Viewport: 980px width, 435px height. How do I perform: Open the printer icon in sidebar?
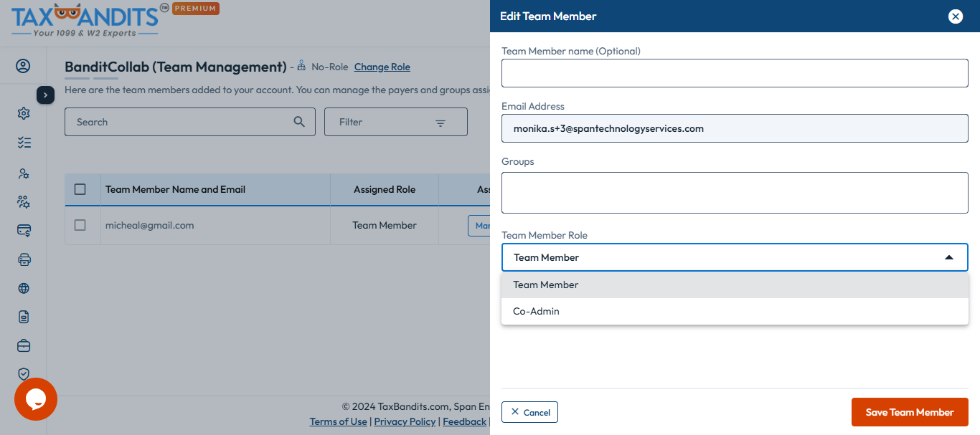tap(24, 259)
